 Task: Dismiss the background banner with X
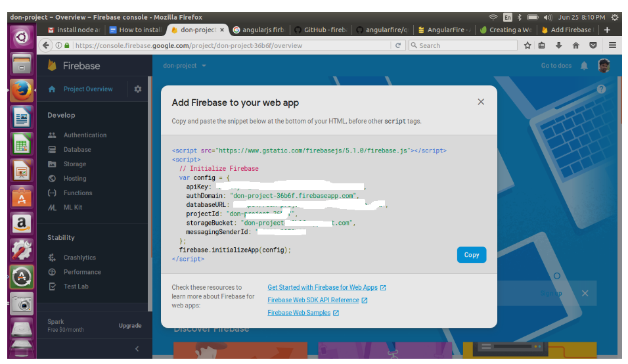pos(585,294)
